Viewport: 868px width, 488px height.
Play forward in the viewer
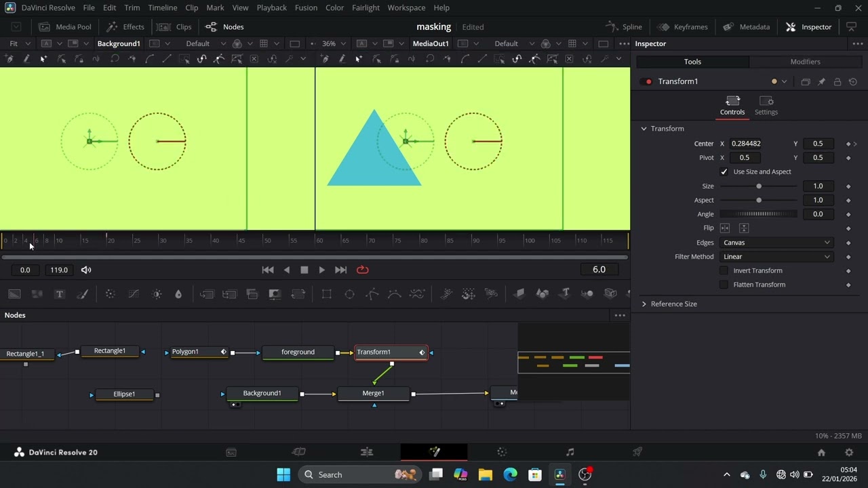(x=321, y=270)
